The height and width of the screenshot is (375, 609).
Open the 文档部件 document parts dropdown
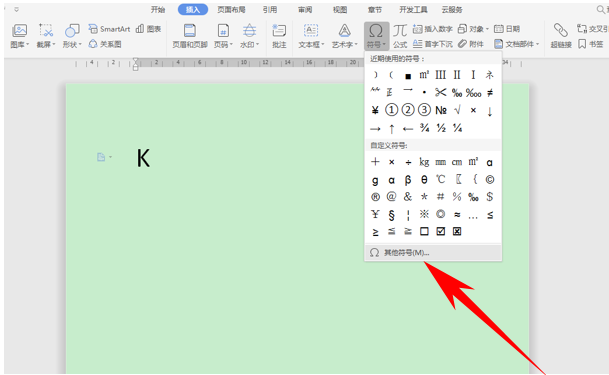click(x=517, y=44)
